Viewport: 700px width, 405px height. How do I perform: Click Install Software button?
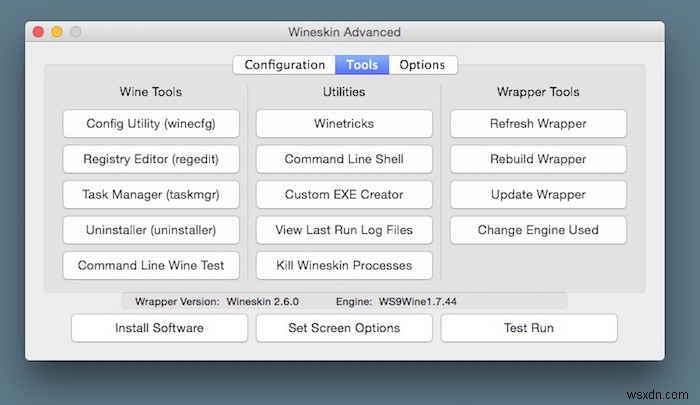tap(159, 328)
